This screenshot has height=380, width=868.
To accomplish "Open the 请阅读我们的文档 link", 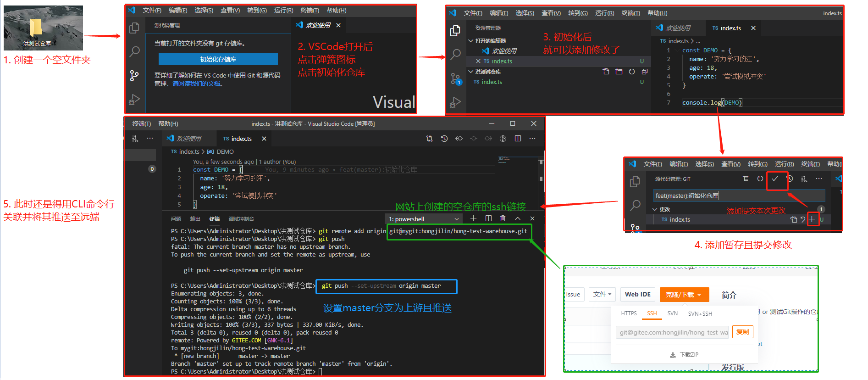I will point(196,84).
